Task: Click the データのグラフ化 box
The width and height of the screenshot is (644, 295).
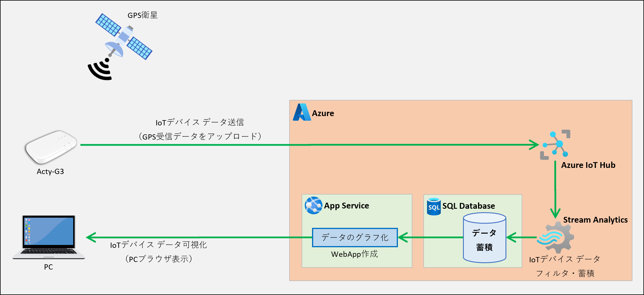Action: (355, 237)
